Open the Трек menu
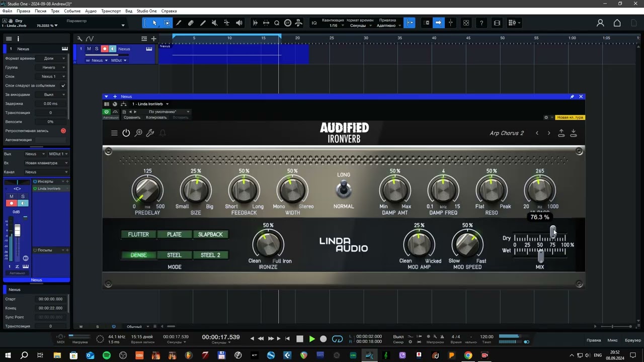 (55, 11)
